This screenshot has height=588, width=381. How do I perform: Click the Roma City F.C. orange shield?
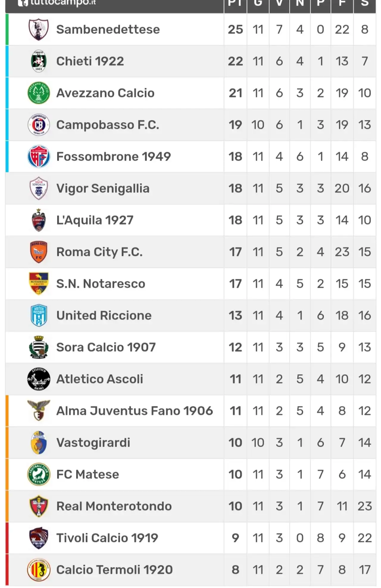[39, 252]
